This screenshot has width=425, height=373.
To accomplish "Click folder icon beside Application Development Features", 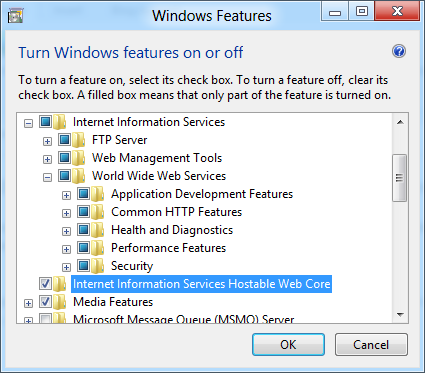I will click(x=97, y=194).
